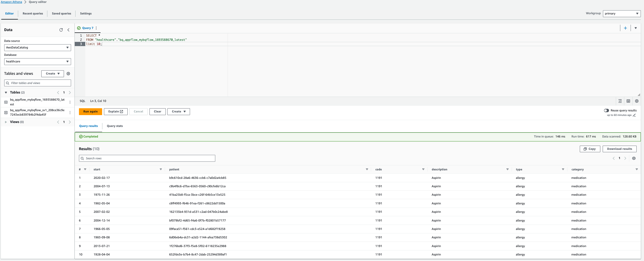Select start date 1928-04-04 cell
The width and height of the screenshot is (644, 261).
coord(102,254)
